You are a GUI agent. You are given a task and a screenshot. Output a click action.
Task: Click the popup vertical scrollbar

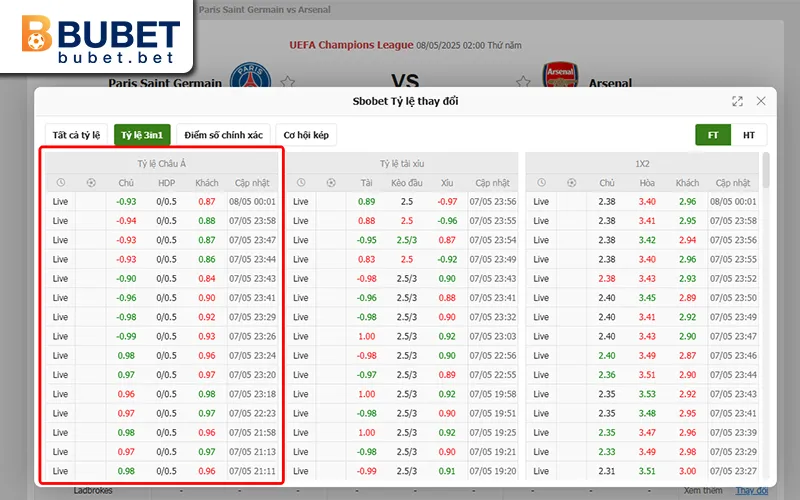click(x=766, y=170)
